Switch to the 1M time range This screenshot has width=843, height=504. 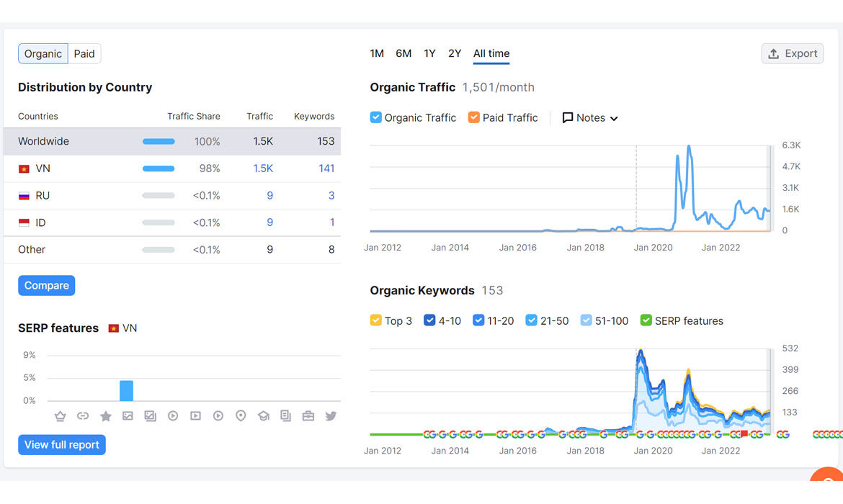(377, 53)
